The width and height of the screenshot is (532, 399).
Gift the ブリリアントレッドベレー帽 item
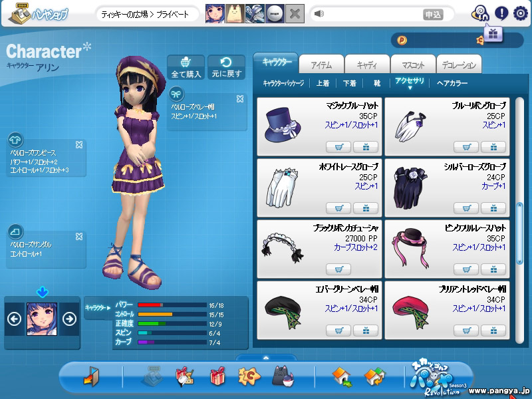pyautogui.click(x=493, y=331)
